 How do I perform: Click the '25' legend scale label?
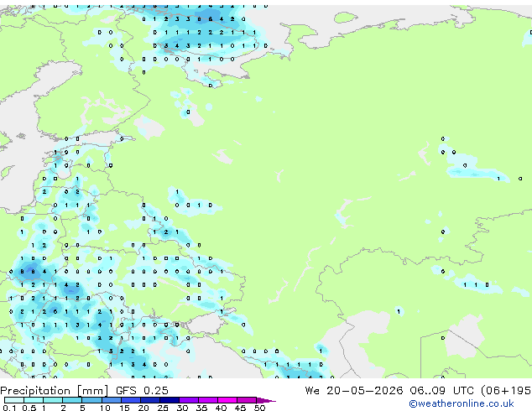pyautogui.click(x=163, y=408)
